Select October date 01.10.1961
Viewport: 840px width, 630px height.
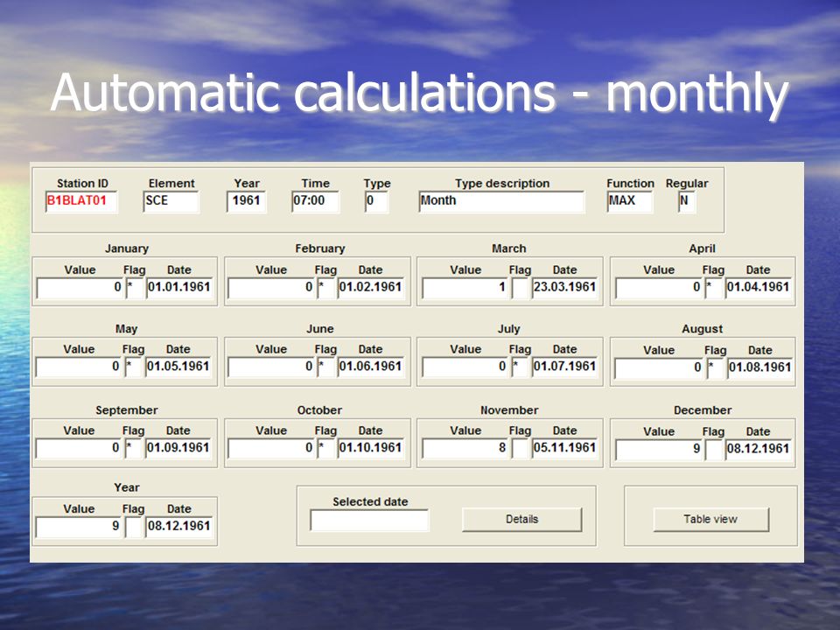pyautogui.click(x=371, y=448)
